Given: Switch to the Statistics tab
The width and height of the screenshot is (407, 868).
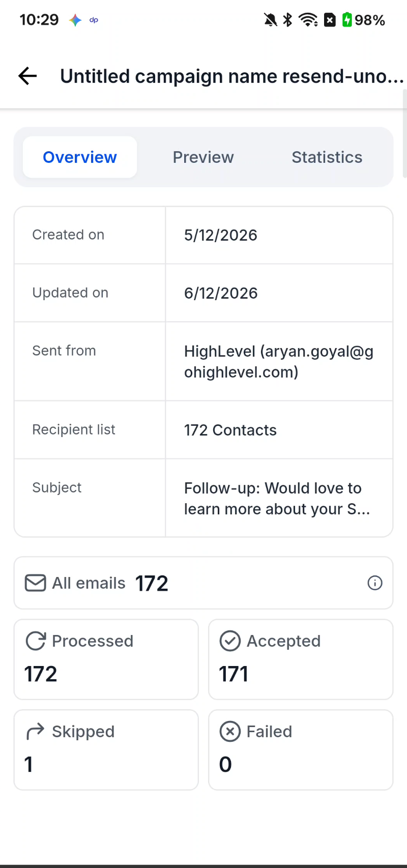Looking at the screenshot, I should pos(327,157).
